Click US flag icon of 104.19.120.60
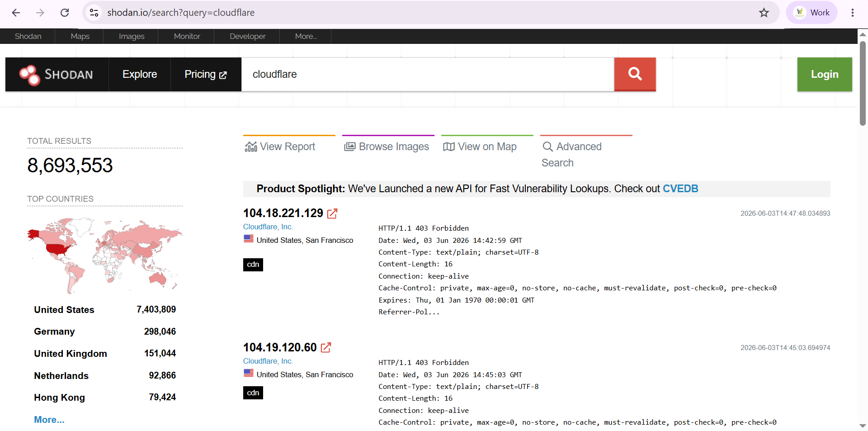This screenshot has height=431, width=868. [x=249, y=373]
